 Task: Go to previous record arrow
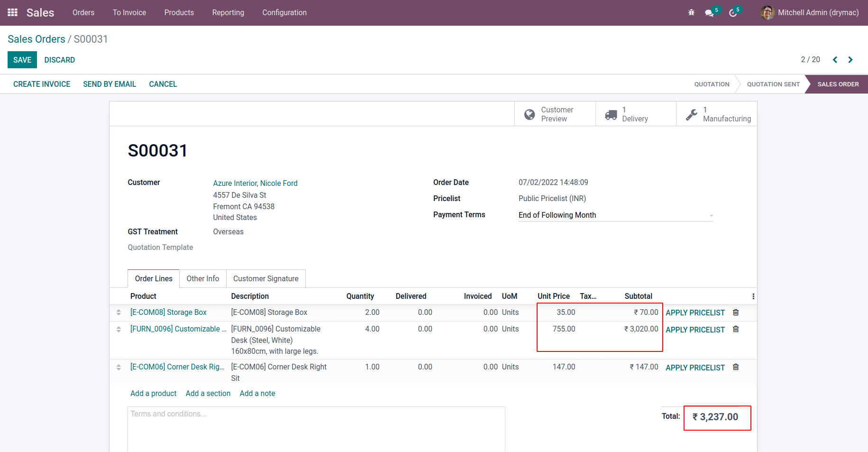(835, 60)
